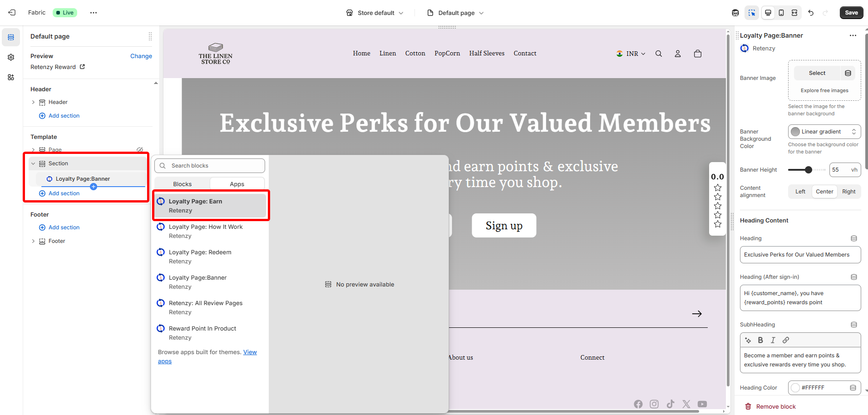Click the Heading Color white swatch
The height and width of the screenshot is (415, 868).
pos(795,388)
